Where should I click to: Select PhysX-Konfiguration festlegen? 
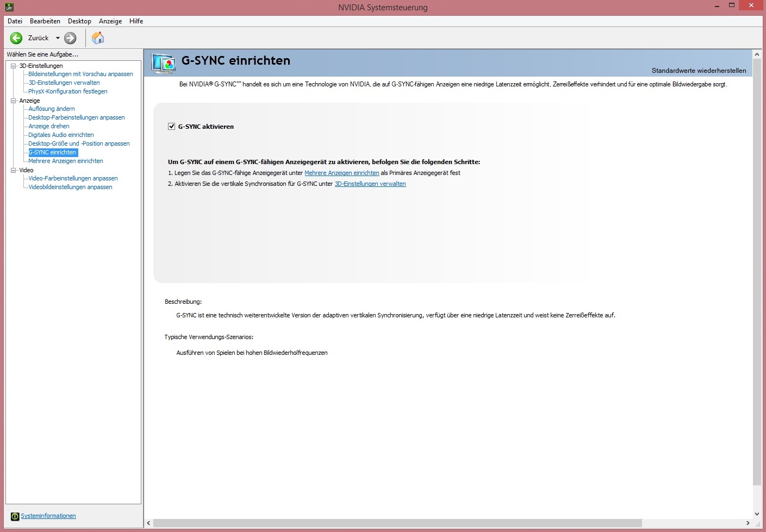click(68, 91)
